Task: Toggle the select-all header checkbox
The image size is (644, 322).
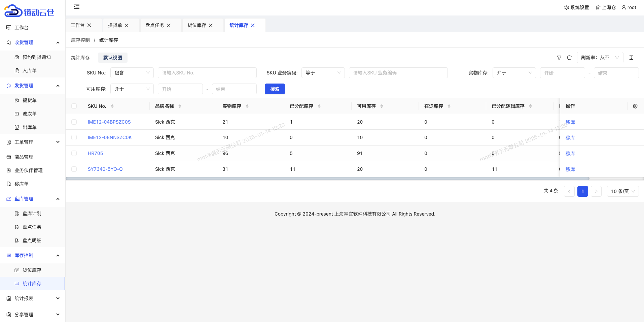Action: tap(74, 106)
